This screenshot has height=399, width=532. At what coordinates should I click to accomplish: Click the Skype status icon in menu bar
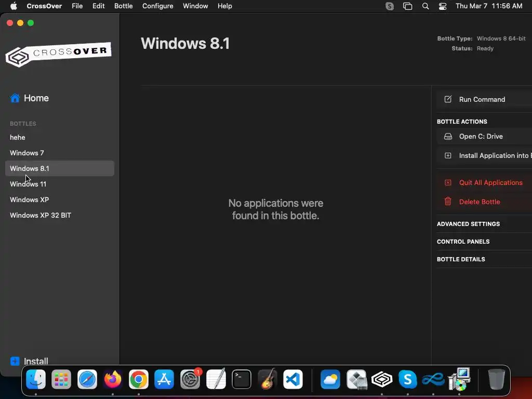390,6
